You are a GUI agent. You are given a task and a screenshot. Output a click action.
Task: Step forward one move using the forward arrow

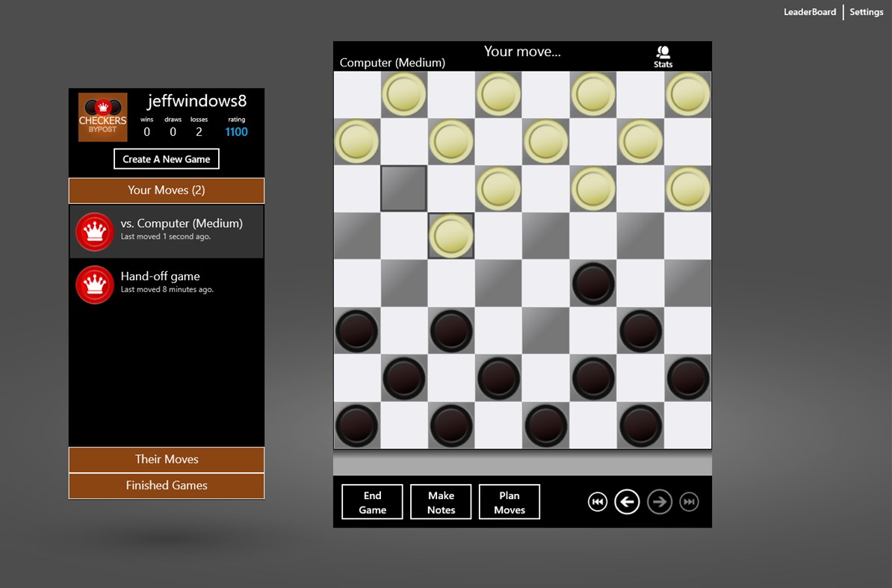[x=660, y=501]
